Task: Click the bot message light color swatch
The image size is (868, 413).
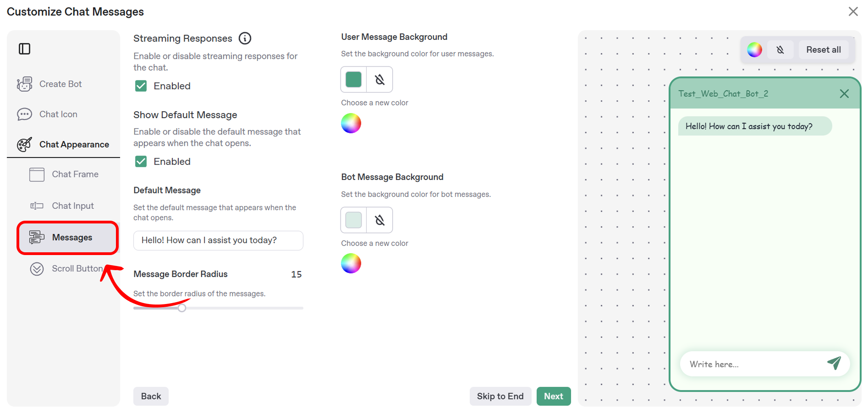Action: click(353, 220)
